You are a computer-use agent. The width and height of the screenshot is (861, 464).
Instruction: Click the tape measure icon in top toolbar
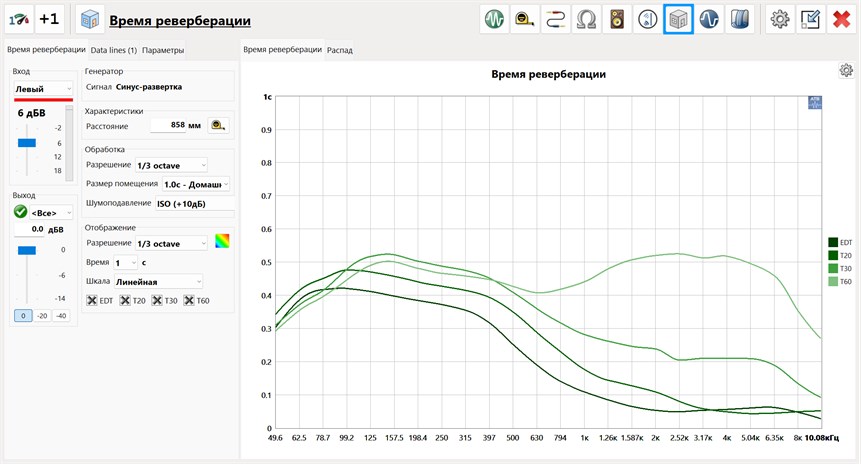pyautogui.click(x=523, y=19)
